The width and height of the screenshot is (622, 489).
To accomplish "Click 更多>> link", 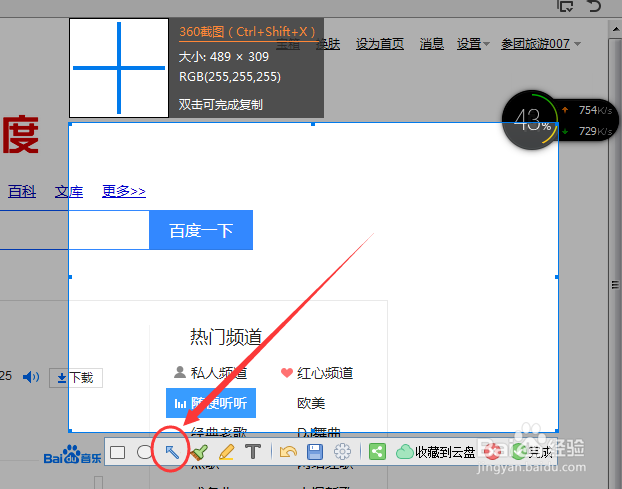I will click(x=124, y=192).
